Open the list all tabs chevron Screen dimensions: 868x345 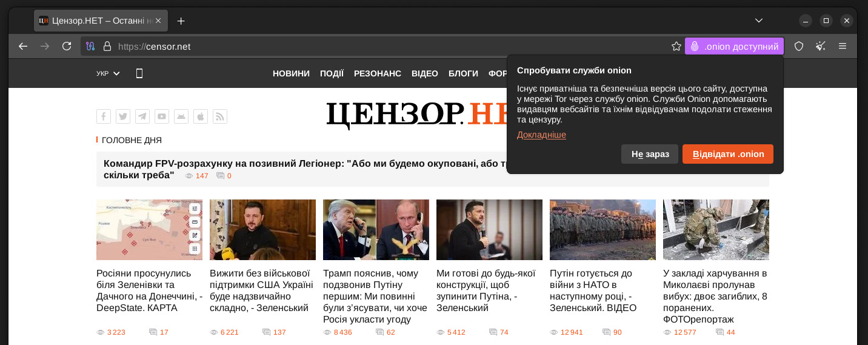(758, 21)
